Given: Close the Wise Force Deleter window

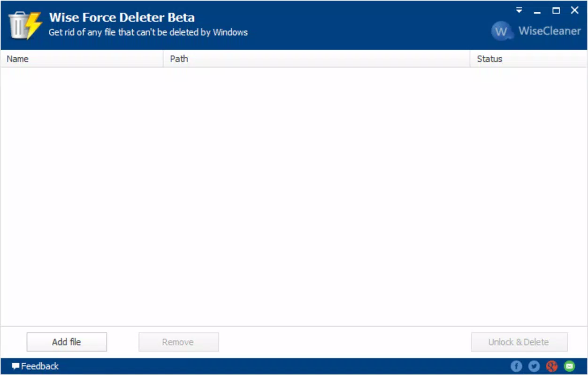Looking at the screenshot, I should pos(574,10).
